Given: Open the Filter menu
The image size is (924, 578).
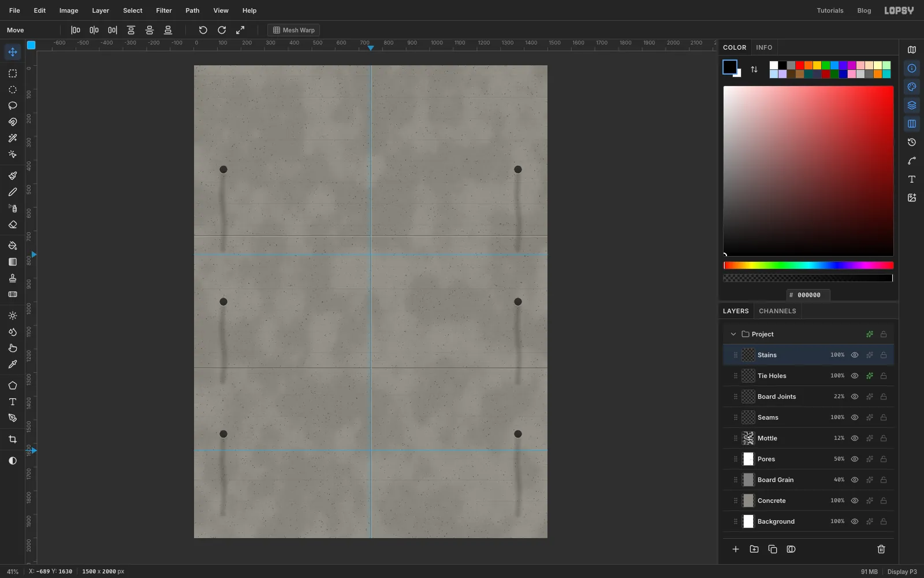Looking at the screenshot, I should 164,10.
